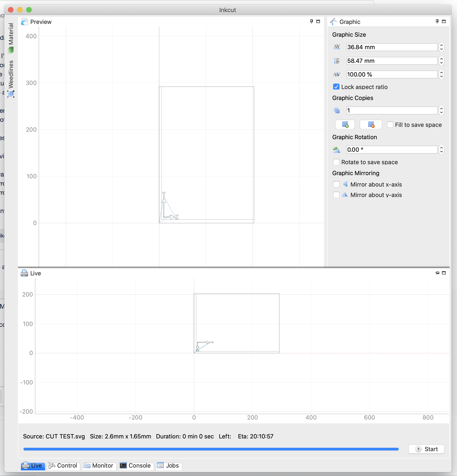Float the Graphic panel window
This screenshot has height=476, width=457.
point(444,21)
